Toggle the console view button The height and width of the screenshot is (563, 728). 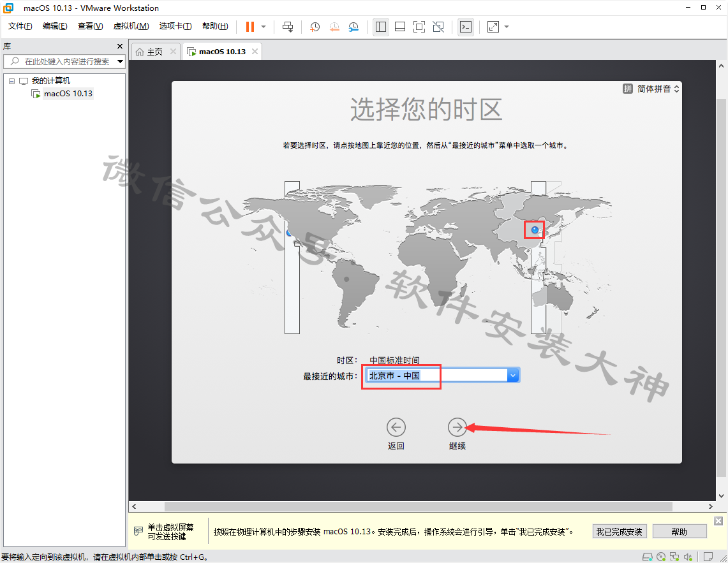466,27
